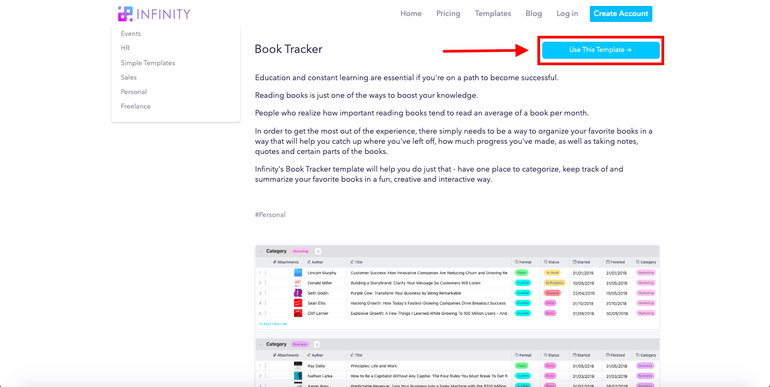The width and height of the screenshot is (770, 387).
Task: Click the Purple Cow title cell
Action: point(406,293)
